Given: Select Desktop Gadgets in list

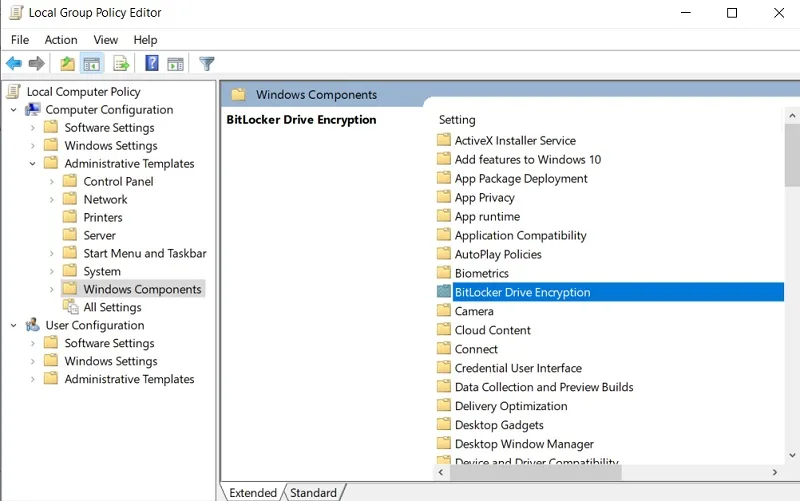Looking at the screenshot, I should pyautogui.click(x=499, y=425).
